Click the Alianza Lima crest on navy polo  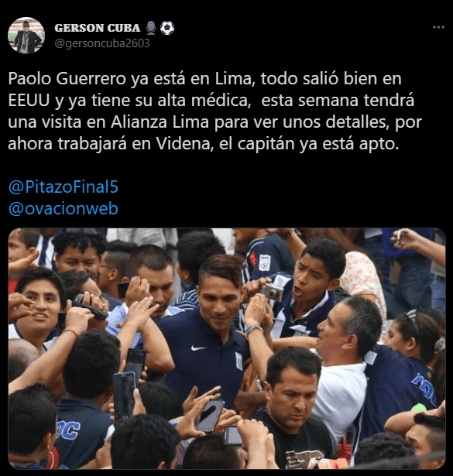click(x=239, y=361)
